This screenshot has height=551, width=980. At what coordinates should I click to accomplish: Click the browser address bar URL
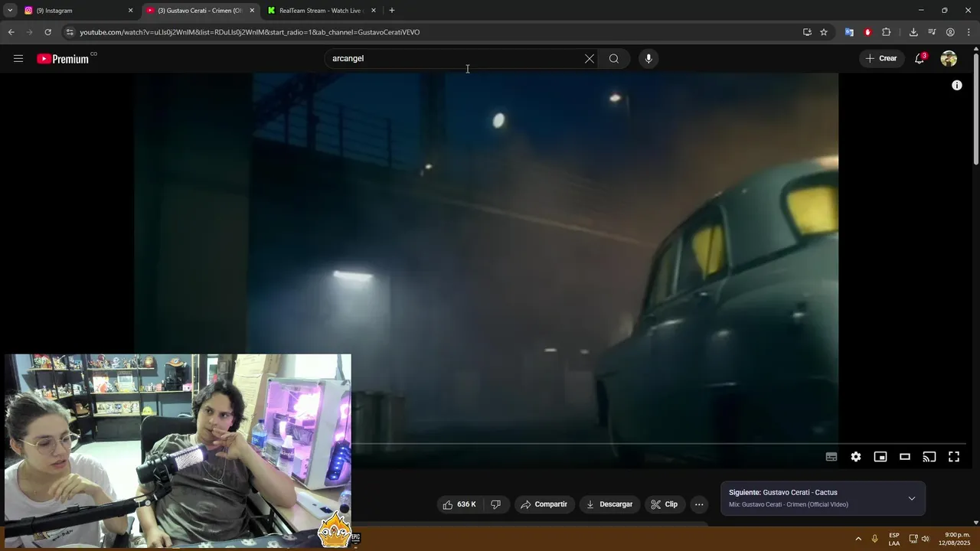[250, 32]
